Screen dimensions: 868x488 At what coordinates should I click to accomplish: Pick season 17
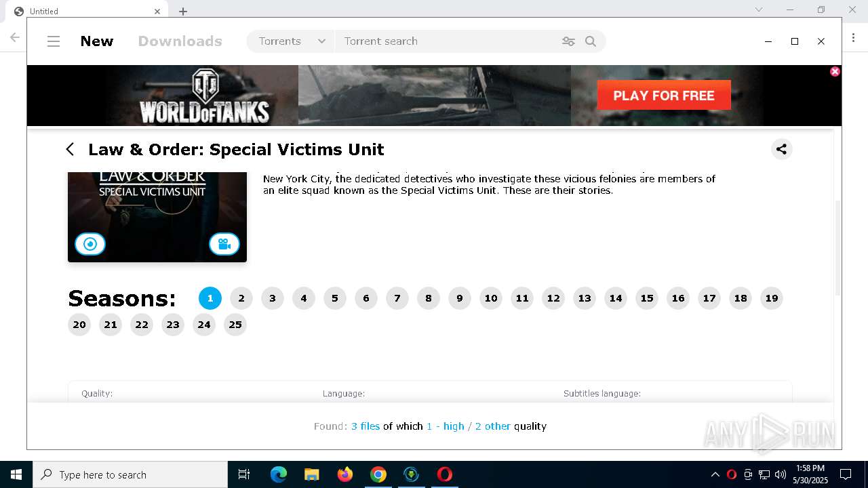point(709,298)
